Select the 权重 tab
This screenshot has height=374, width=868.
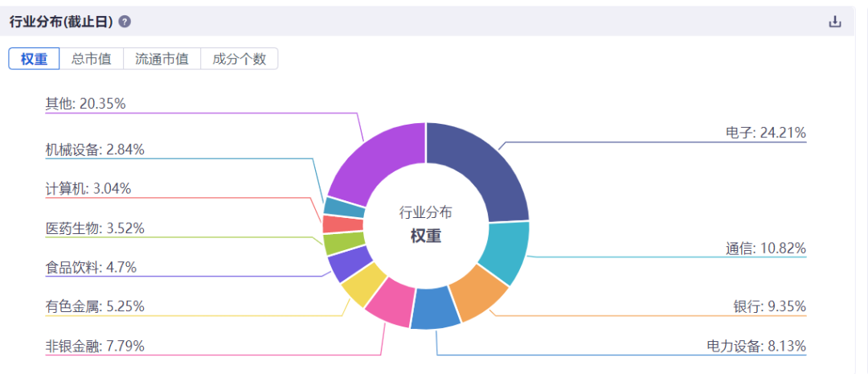(35, 60)
